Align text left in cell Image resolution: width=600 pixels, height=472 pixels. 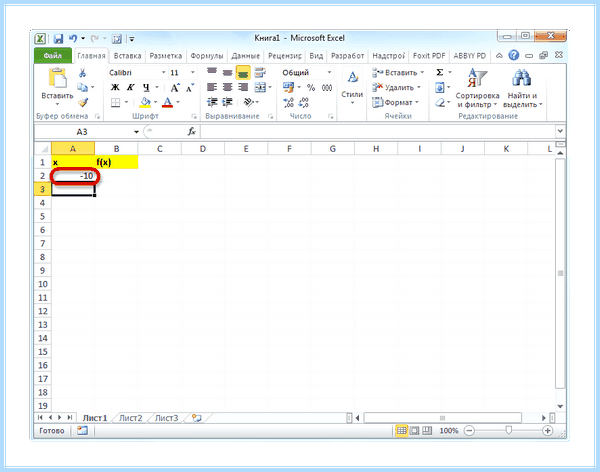click(212, 87)
